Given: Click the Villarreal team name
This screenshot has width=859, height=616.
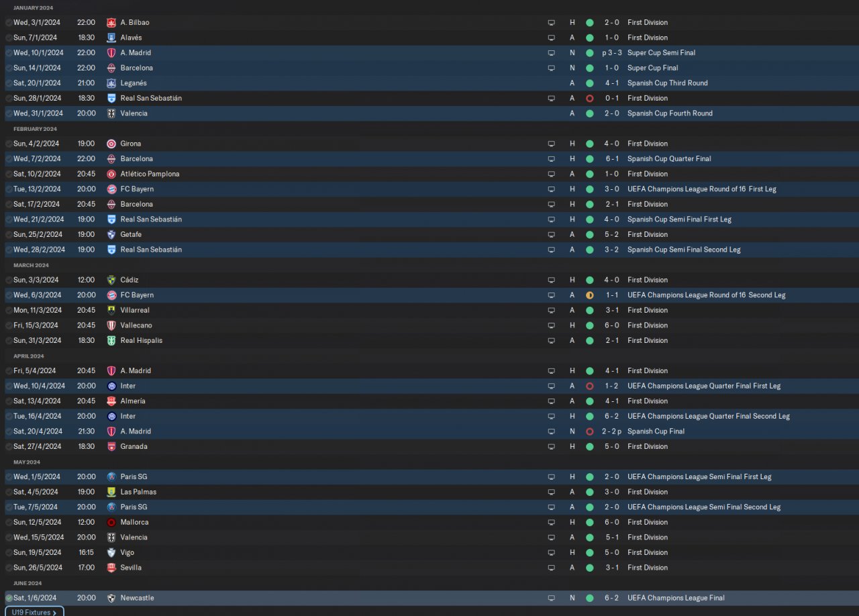Looking at the screenshot, I should (x=135, y=311).
